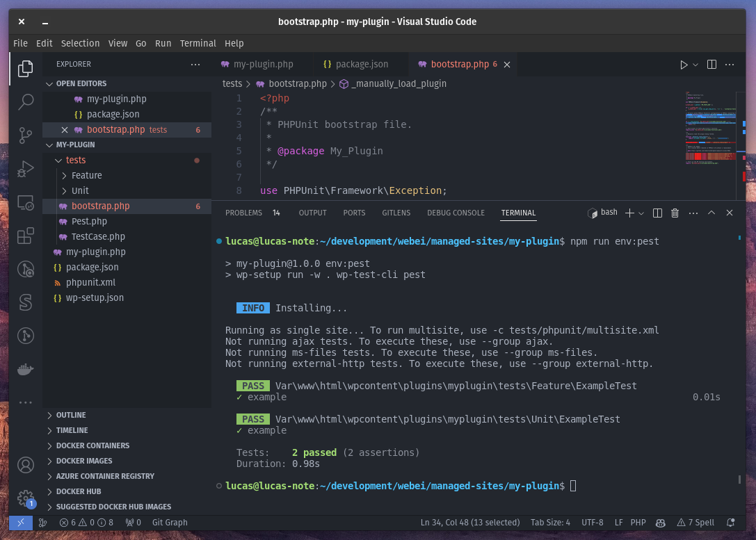Open the Terminal menu
The width and height of the screenshot is (756, 540).
[x=198, y=43]
